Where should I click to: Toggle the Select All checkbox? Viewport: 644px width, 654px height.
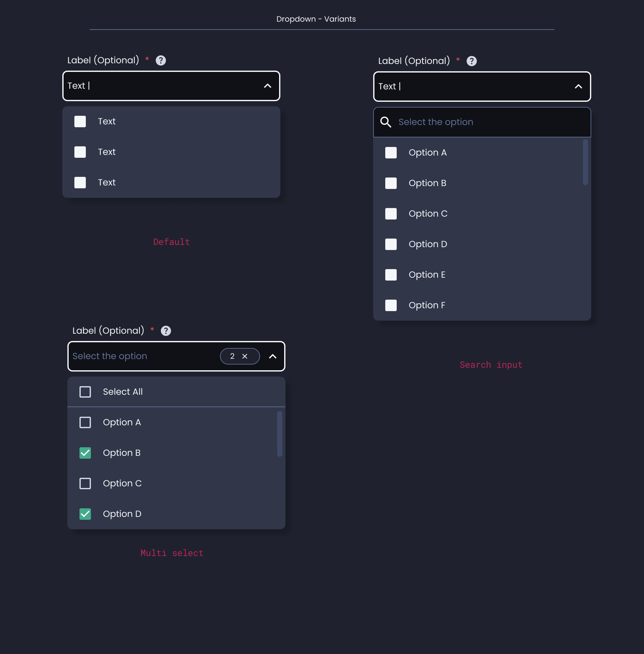85,392
